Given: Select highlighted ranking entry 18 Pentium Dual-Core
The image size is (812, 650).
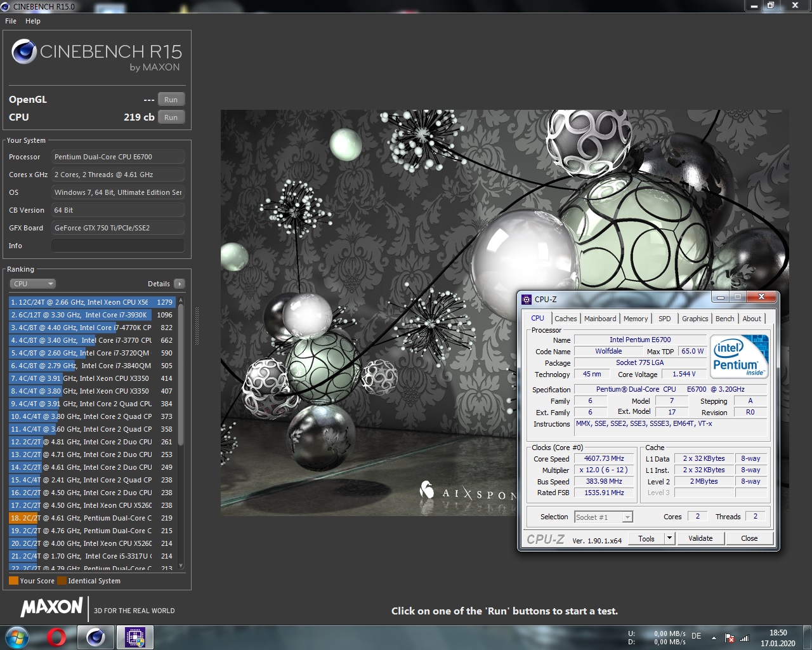Looking at the screenshot, I should [92, 518].
